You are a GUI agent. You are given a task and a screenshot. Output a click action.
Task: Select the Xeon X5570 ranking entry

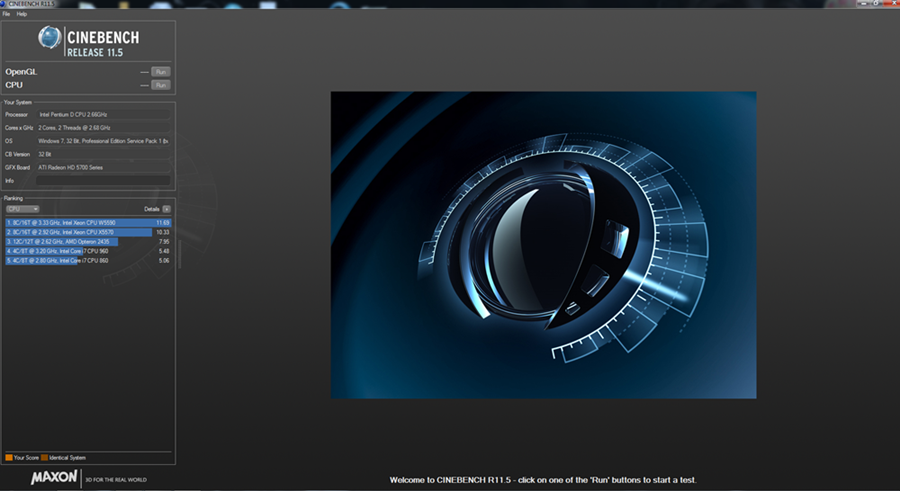(x=88, y=232)
